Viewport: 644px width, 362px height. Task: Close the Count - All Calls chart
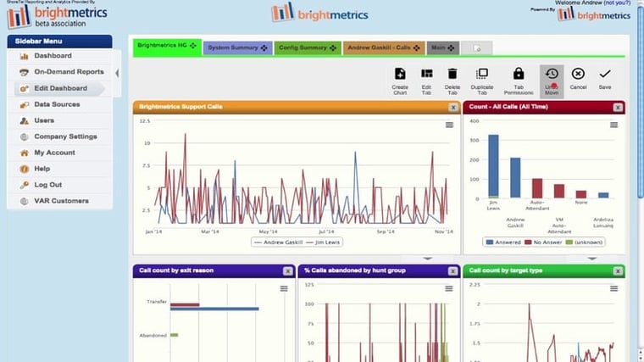click(618, 108)
